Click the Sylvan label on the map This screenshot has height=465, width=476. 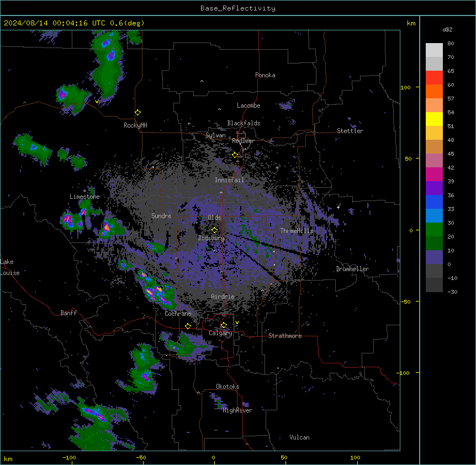pyautogui.click(x=215, y=135)
